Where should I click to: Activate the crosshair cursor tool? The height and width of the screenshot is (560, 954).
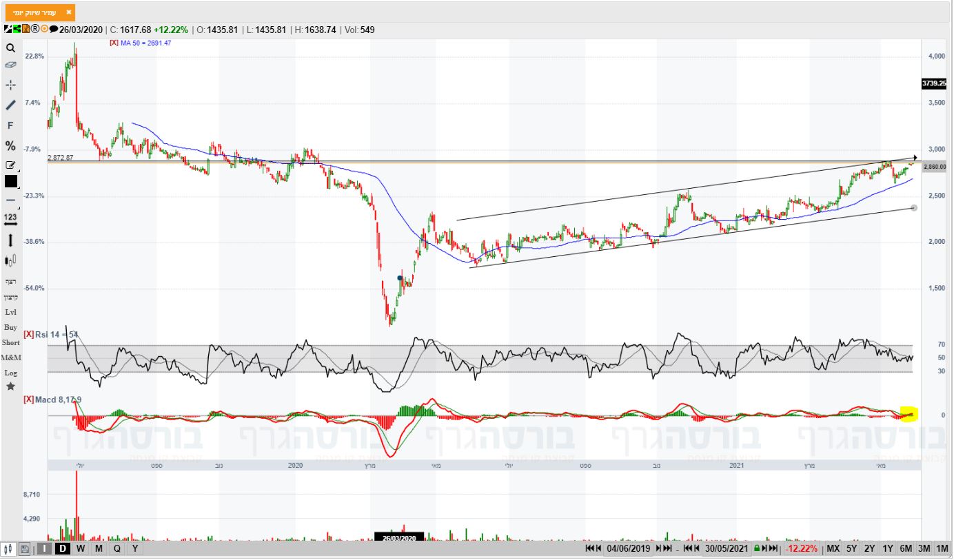coord(10,85)
